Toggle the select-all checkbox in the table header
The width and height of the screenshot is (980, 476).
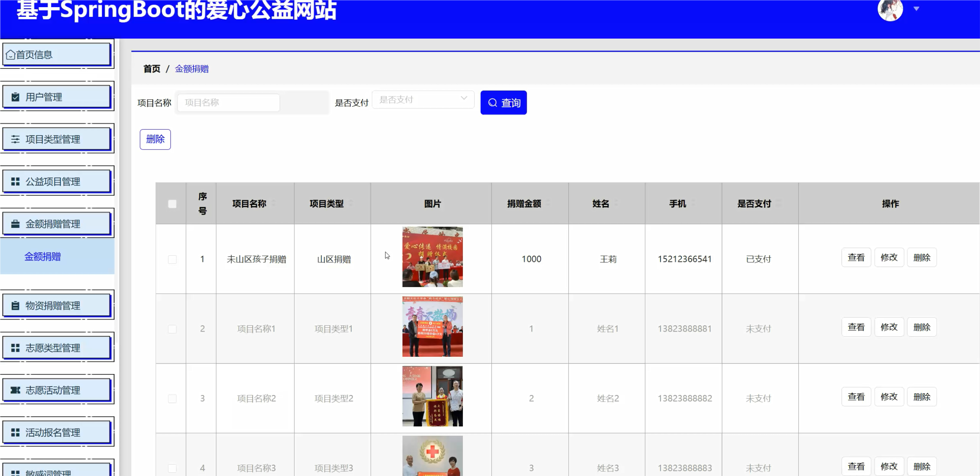pyautogui.click(x=172, y=204)
